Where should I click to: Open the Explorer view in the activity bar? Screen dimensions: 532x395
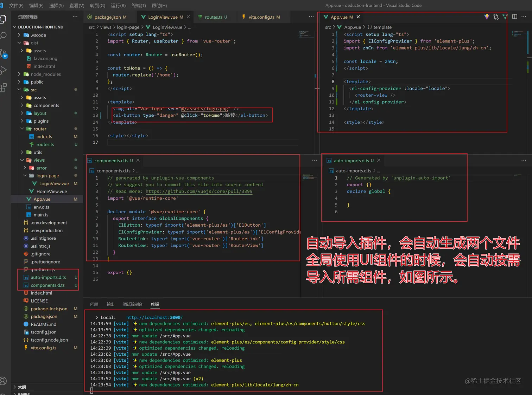click(x=3, y=19)
